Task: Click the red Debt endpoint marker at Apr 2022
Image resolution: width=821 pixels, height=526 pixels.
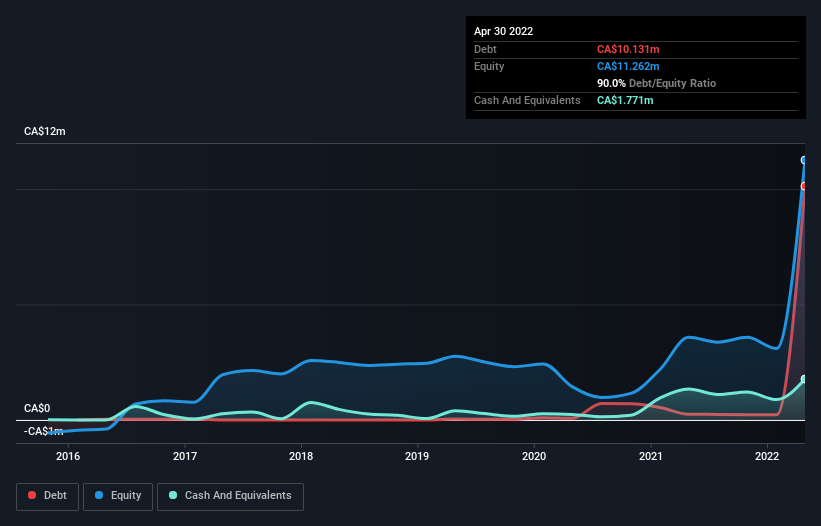Action: [x=804, y=186]
